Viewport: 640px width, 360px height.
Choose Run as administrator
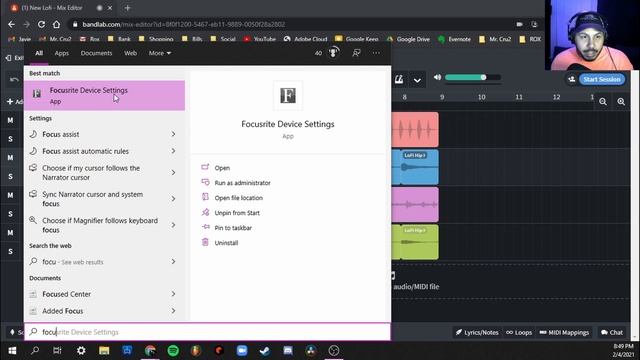pos(242,183)
